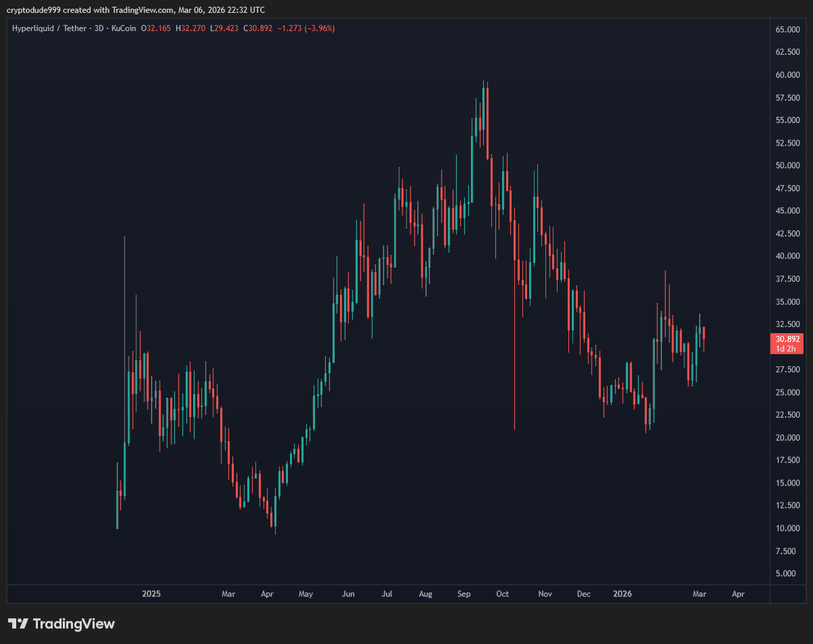Click the 45.000 price axis label
The width and height of the screenshot is (813, 644).
789,211
